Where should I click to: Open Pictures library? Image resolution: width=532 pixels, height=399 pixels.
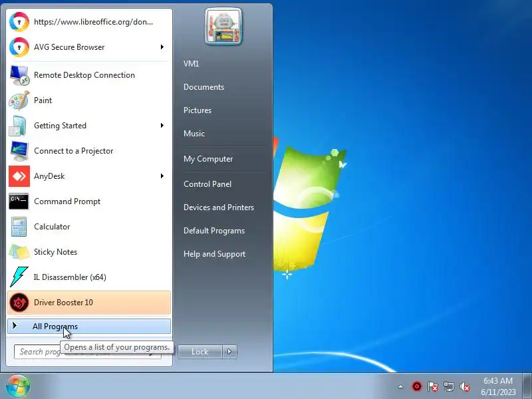coord(197,110)
